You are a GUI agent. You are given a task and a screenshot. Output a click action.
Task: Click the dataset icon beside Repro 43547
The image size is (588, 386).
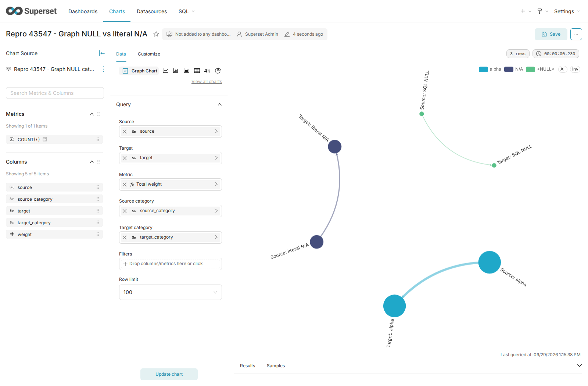pyautogui.click(x=8, y=69)
